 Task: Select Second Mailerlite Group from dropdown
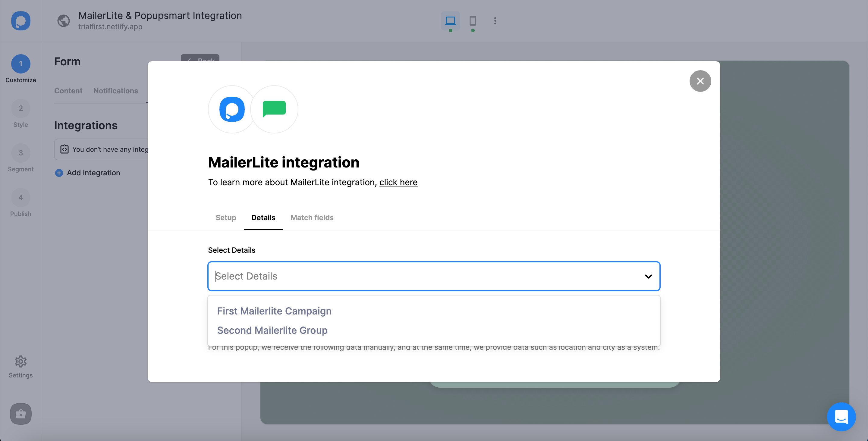272,330
